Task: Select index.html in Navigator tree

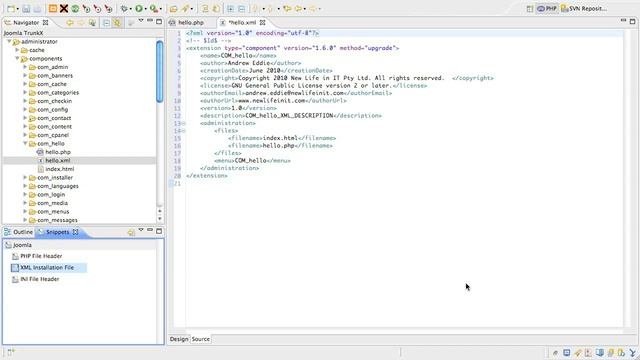Action: (56, 169)
